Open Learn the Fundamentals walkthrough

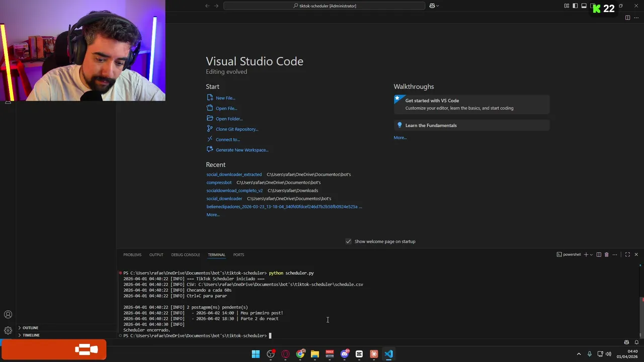[471, 125]
